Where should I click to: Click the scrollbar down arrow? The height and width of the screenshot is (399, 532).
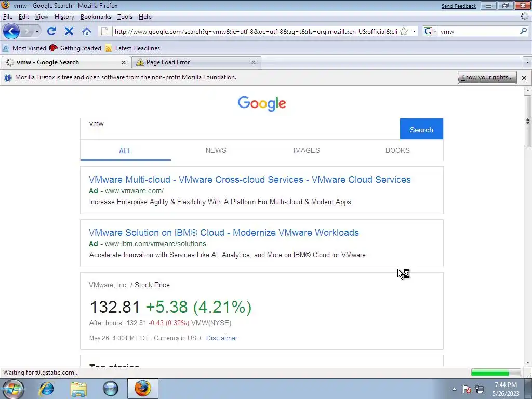click(528, 362)
